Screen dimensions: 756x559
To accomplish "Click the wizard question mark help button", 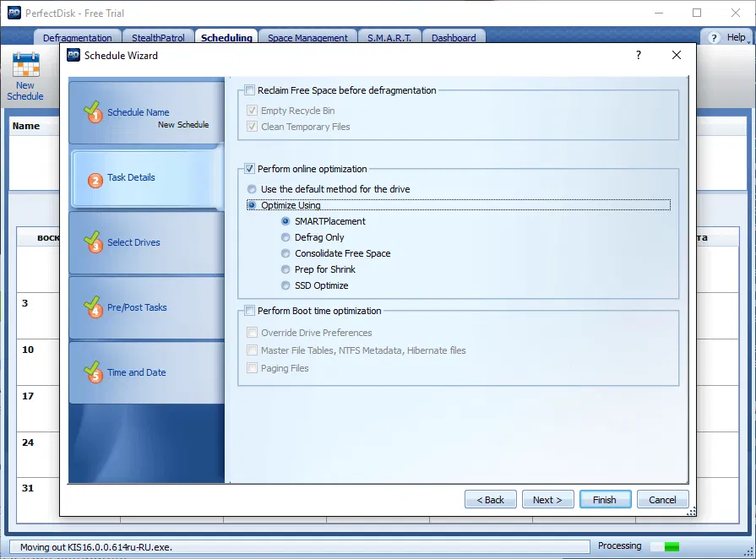I will tap(639, 55).
